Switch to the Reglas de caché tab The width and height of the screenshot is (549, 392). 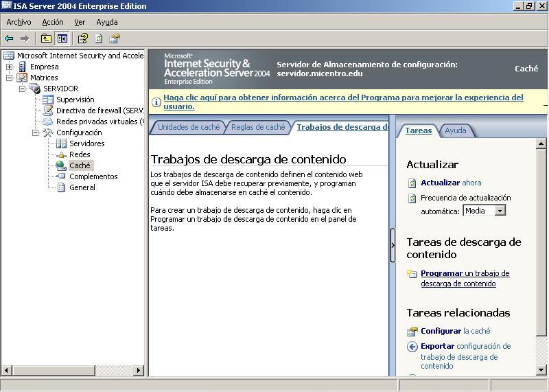(258, 127)
